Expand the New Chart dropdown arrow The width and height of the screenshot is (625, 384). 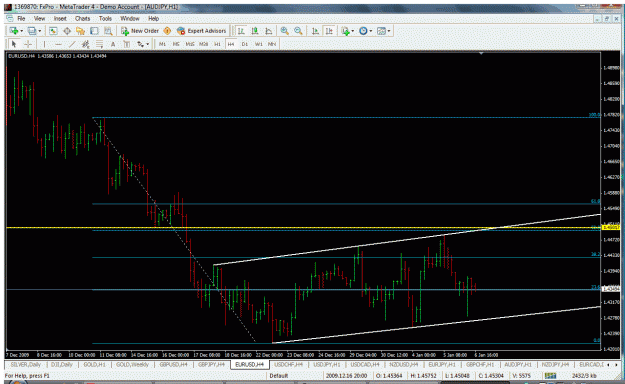21,31
